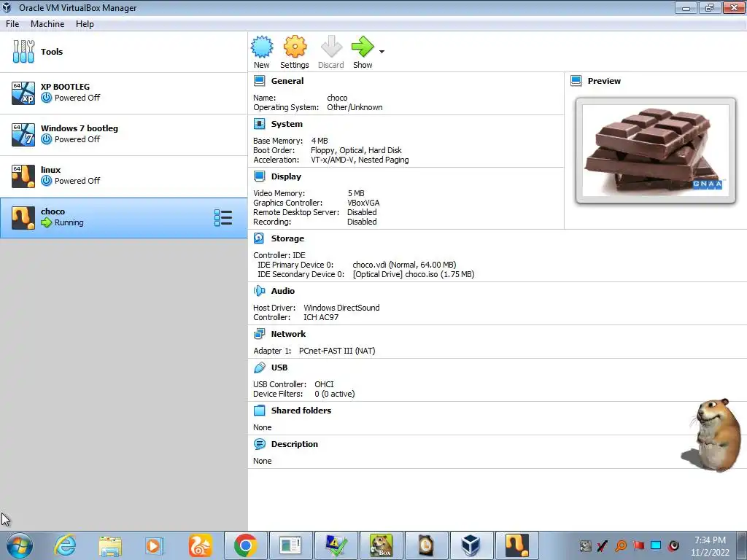
Task: Click the USB section header
Action: point(279,367)
